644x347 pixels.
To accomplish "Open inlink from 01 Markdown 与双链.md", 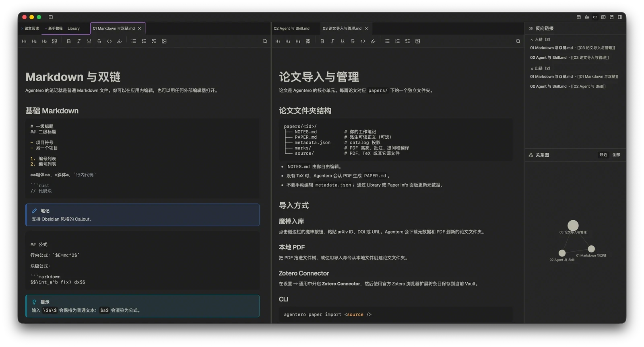I will pos(572,48).
